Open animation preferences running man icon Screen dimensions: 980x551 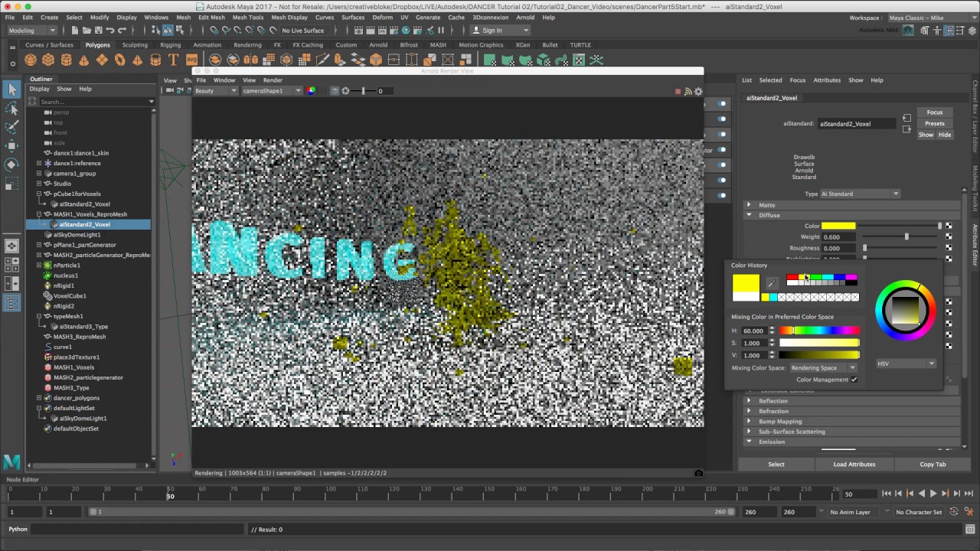[x=969, y=512]
